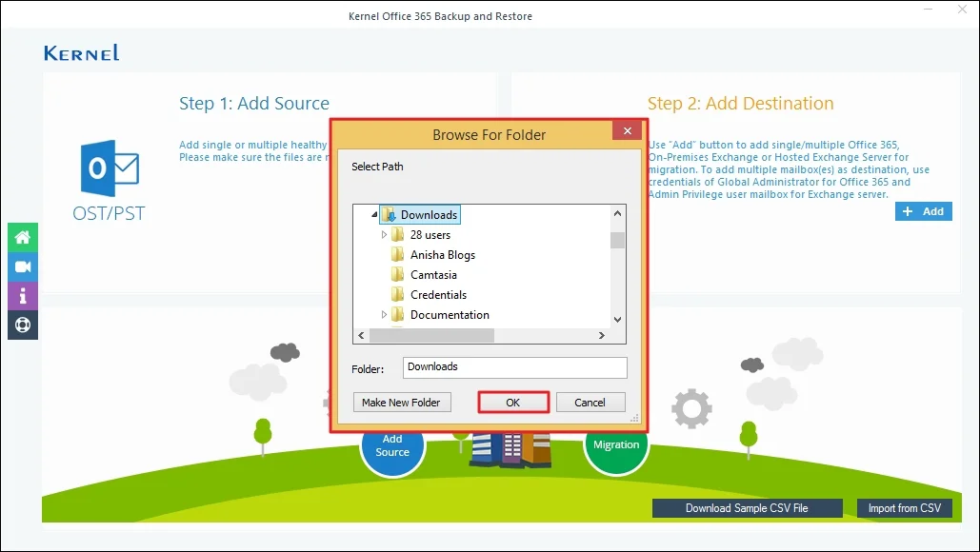Viewport: 980px width, 552px height.
Task: Click the Credentials folder icon
Action: (397, 295)
